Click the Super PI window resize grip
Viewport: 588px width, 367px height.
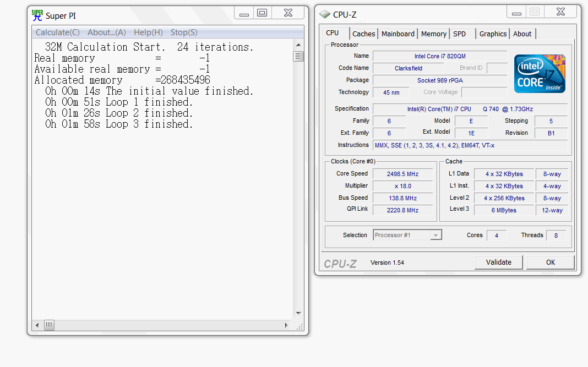pos(300,327)
